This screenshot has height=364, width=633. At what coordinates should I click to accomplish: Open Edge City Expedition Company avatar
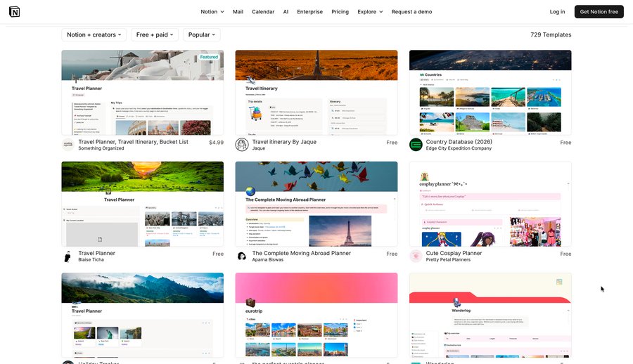[x=416, y=145]
